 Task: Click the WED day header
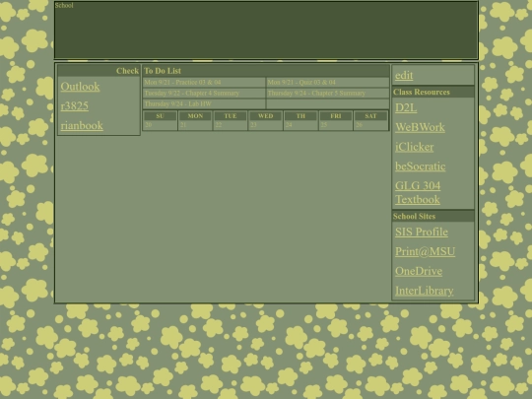(x=266, y=116)
